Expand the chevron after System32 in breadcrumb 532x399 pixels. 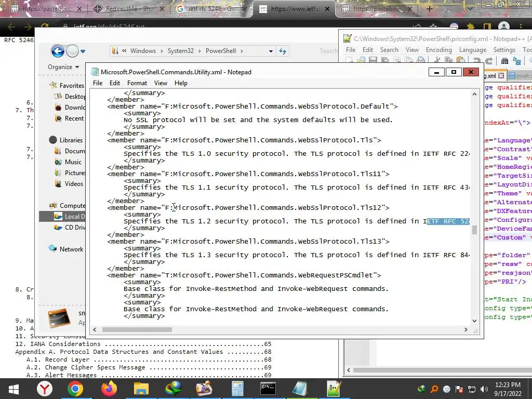click(199, 51)
